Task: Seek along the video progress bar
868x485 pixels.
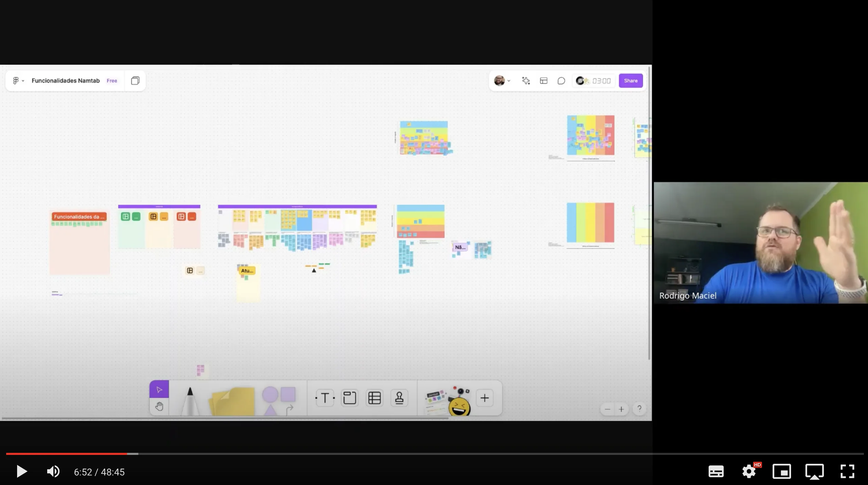Action: (x=410, y=454)
